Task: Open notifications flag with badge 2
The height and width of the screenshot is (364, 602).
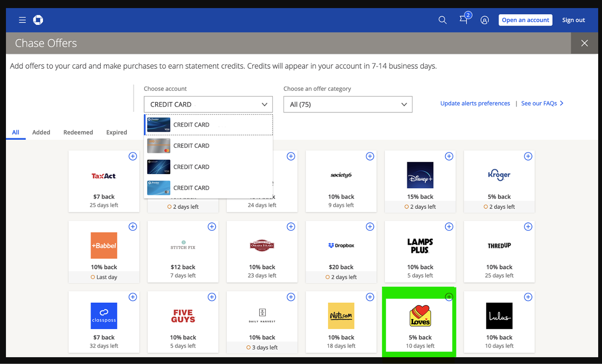Action: pyautogui.click(x=465, y=18)
